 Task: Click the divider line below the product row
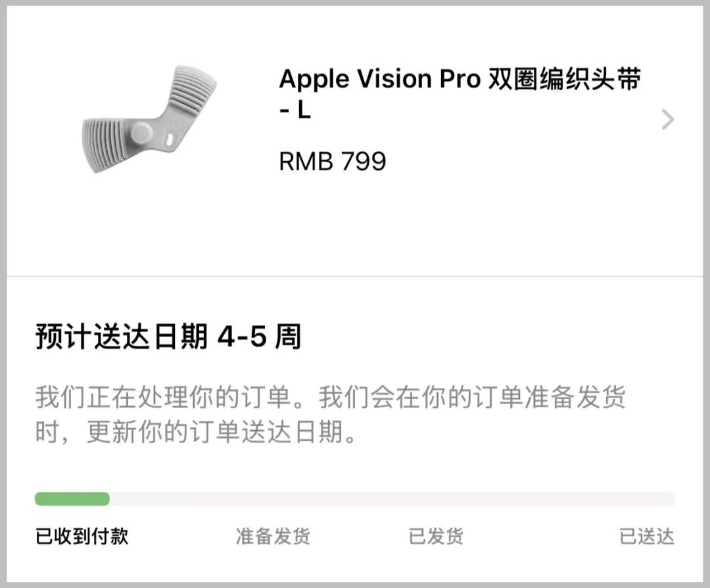(x=355, y=276)
